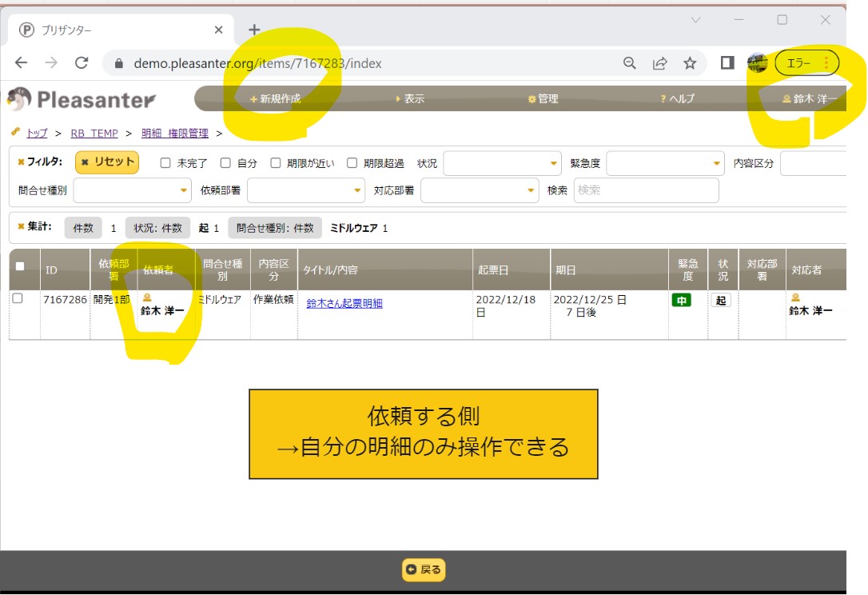The height and width of the screenshot is (595, 868).
Task: Enable the 未完了 filter checkbox
Action: pos(166,163)
